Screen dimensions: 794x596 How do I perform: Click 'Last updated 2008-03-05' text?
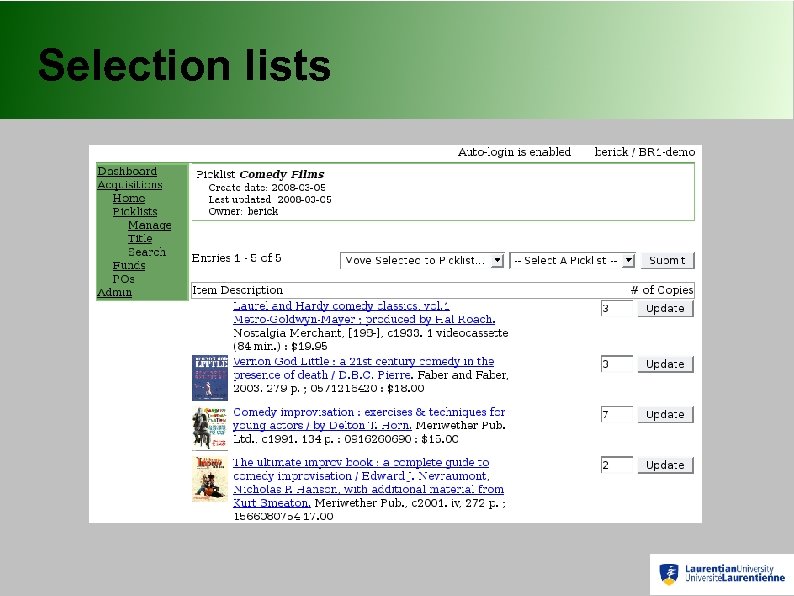[270, 200]
